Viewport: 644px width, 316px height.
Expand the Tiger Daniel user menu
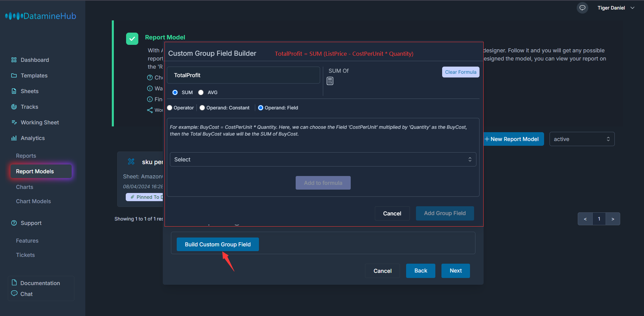[616, 8]
